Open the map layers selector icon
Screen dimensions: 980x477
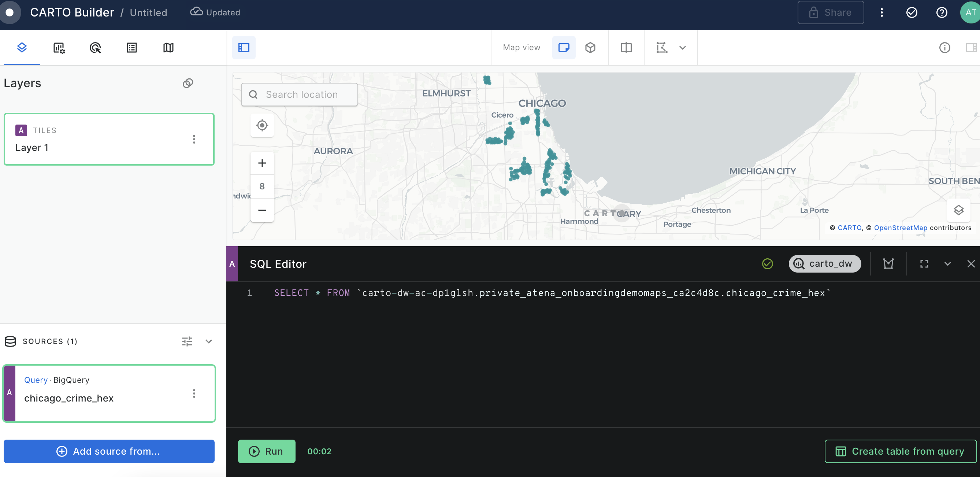tap(958, 210)
